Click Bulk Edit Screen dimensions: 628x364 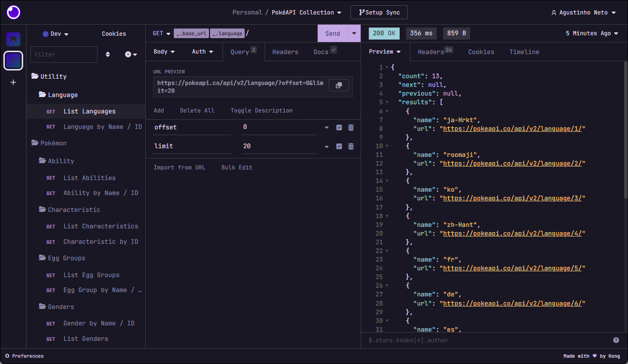click(x=237, y=168)
